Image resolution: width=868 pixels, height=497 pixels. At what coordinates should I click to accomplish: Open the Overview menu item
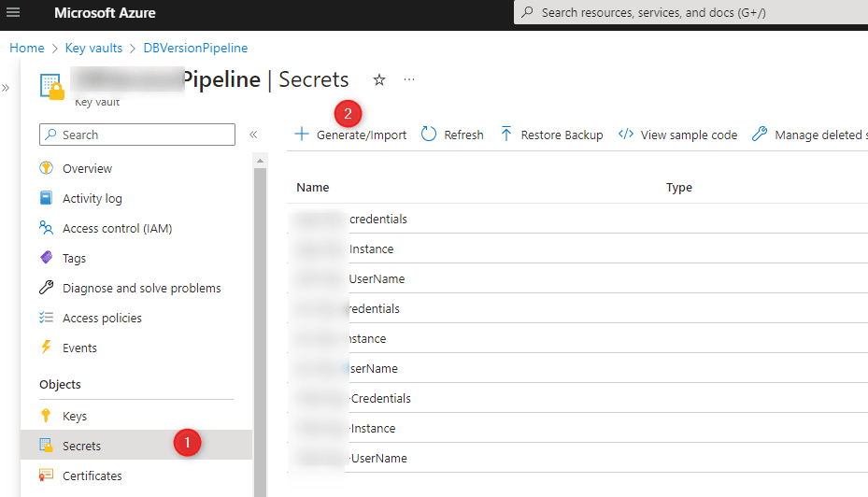[87, 168]
